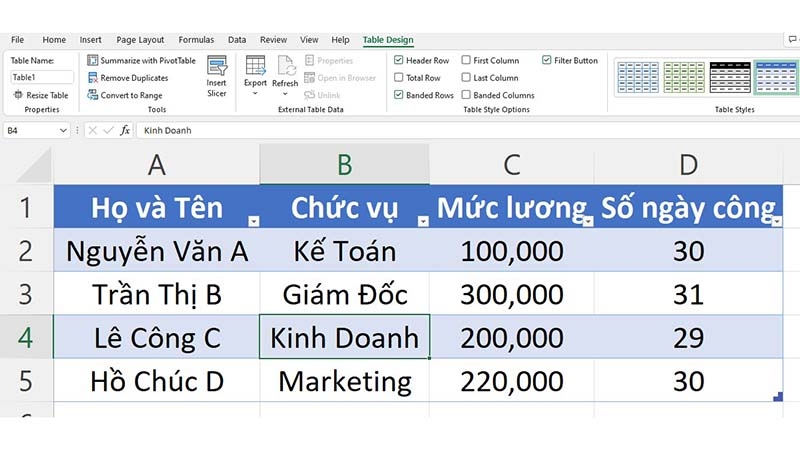
Task: Select cell with value 200,000
Action: pyautogui.click(x=512, y=338)
